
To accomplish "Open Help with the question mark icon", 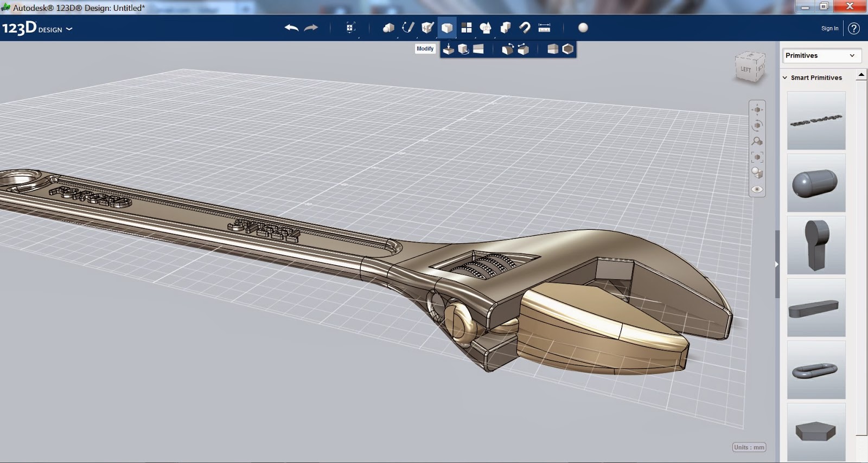I will 854,28.
